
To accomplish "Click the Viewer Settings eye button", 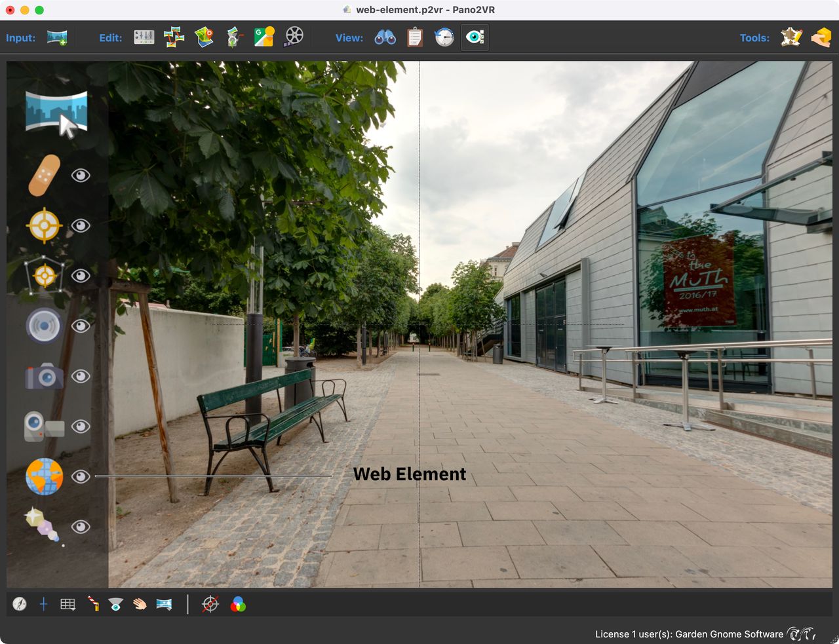I will tap(475, 37).
